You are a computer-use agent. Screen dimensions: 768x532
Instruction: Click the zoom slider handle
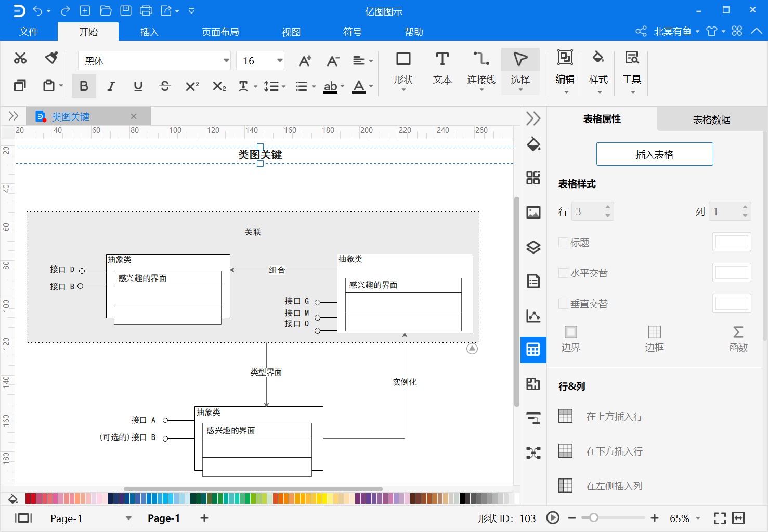pos(593,517)
